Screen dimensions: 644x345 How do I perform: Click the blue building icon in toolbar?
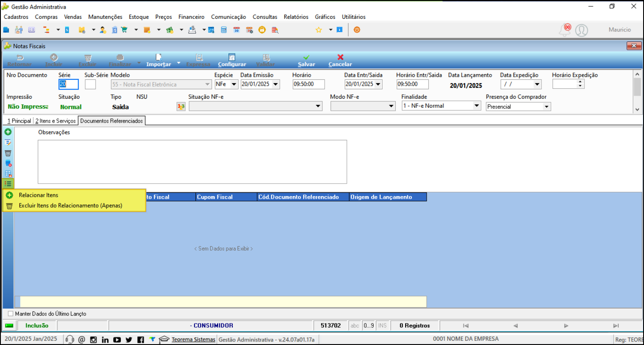coord(6,30)
